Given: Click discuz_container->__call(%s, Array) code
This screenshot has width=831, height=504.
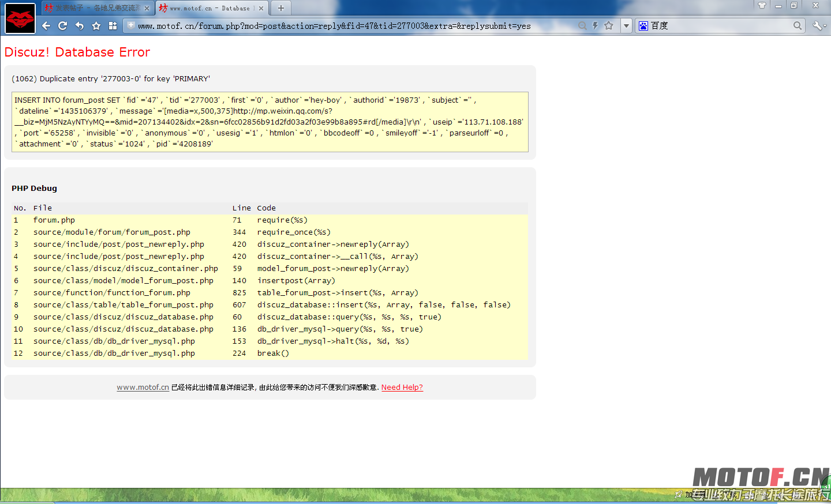Looking at the screenshot, I should tap(338, 257).
